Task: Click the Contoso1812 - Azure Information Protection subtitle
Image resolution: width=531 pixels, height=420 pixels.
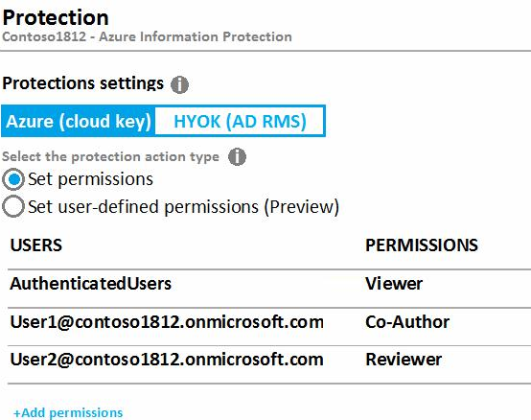Action: point(147,36)
